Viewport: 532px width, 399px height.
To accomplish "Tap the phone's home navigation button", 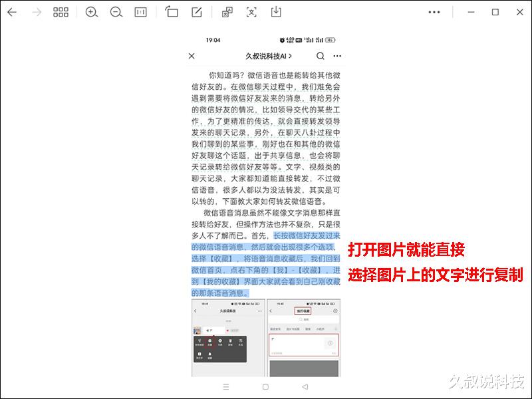I will 265,387.
